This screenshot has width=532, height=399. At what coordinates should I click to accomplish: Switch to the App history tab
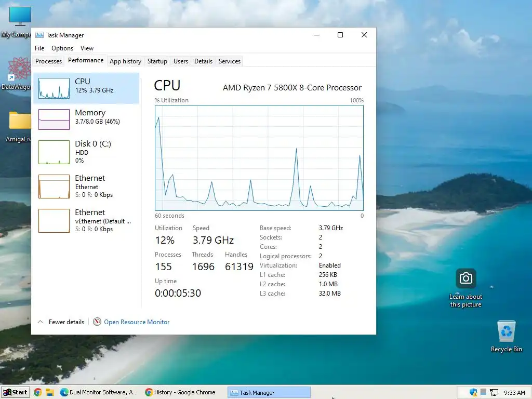pyautogui.click(x=125, y=61)
